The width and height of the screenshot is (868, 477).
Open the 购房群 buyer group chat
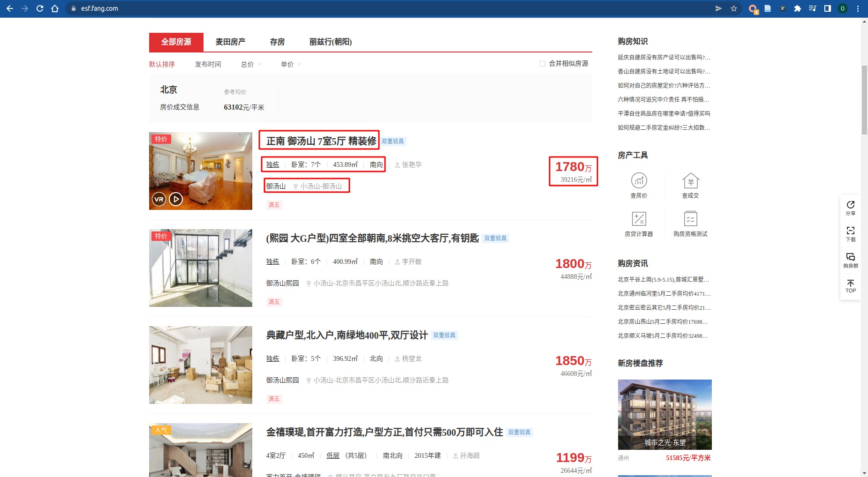pos(850,260)
